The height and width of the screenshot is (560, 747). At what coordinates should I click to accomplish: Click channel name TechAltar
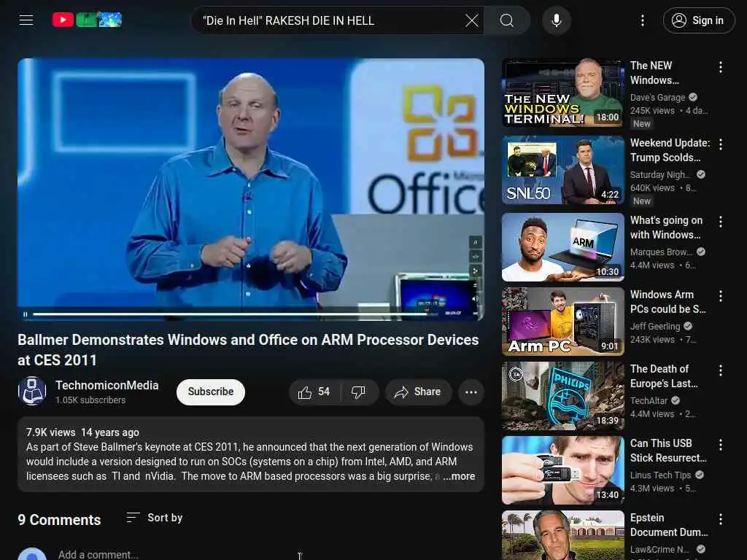coord(649,400)
